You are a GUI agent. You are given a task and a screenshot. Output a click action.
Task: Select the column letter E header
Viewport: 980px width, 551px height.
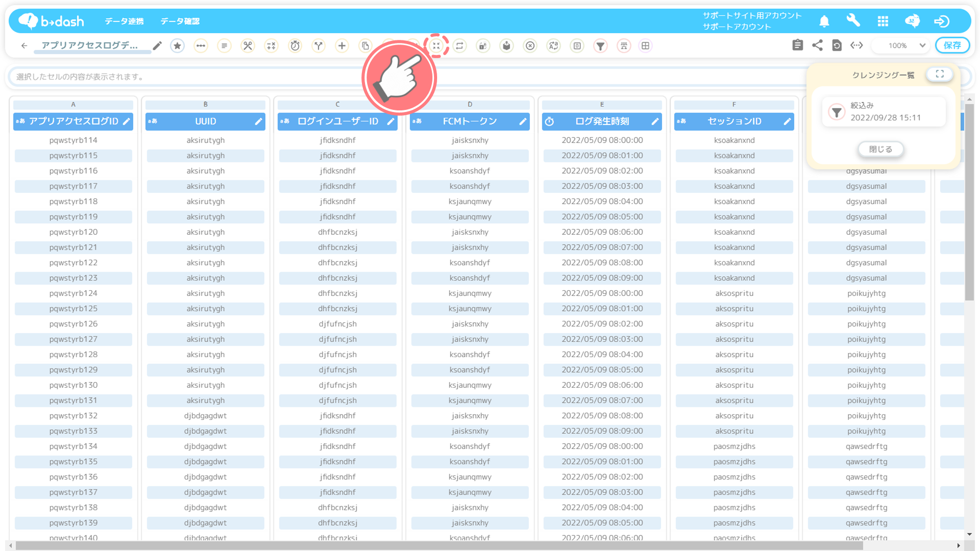[602, 104]
